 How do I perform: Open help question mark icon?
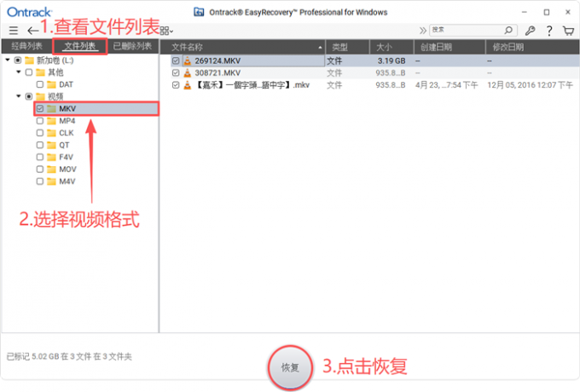[549, 31]
